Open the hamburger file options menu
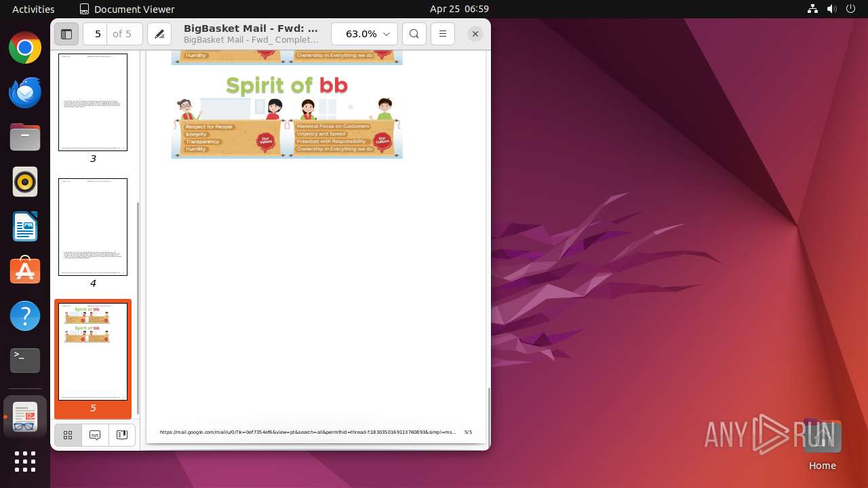Screen dimensions: 868x488 pos(443,34)
